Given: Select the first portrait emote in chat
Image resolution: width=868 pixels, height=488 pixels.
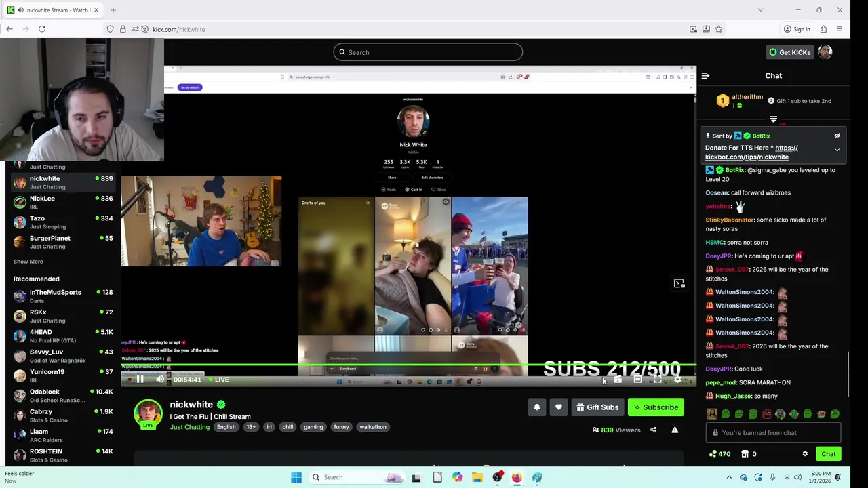Looking at the screenshot, I should coord(711,413).
